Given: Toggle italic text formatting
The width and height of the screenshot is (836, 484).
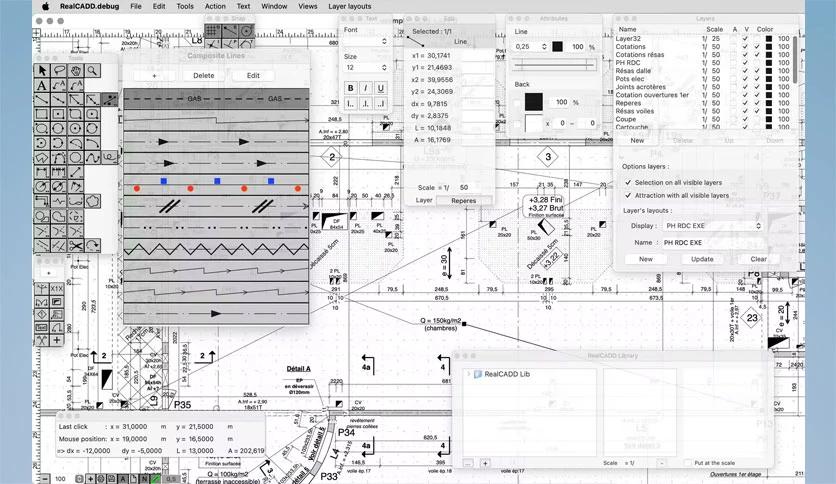Looking at the screenshot, I should [366, 88].
